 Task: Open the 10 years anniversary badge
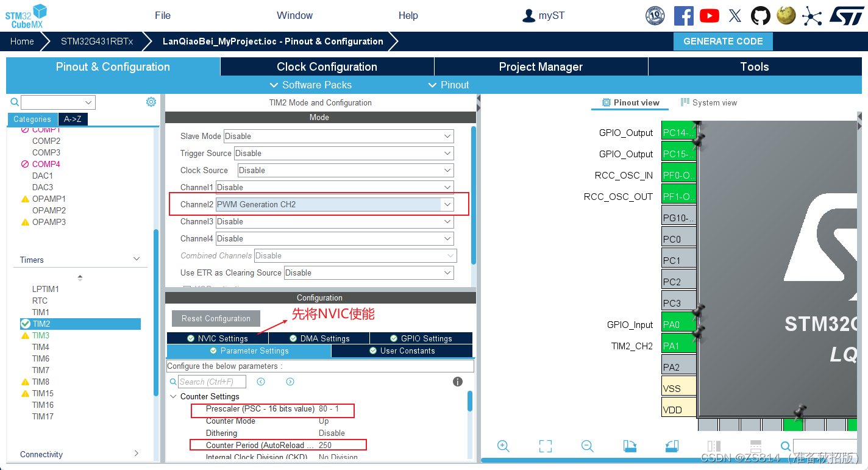coord(655,16)
